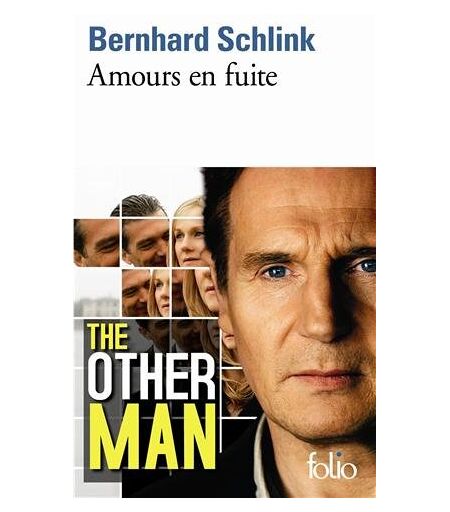
Task: Select the tile of smiling dark-haired man
Action: coord(145,242)
